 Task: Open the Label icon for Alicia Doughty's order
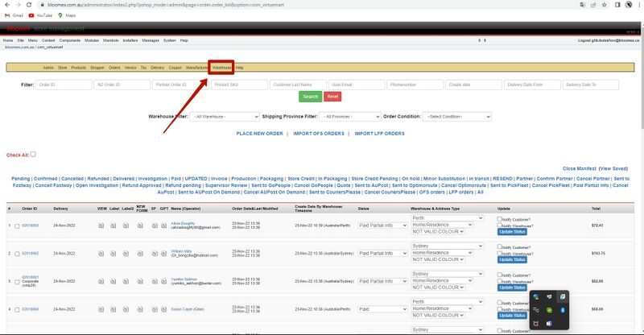[x=113, y=225]
